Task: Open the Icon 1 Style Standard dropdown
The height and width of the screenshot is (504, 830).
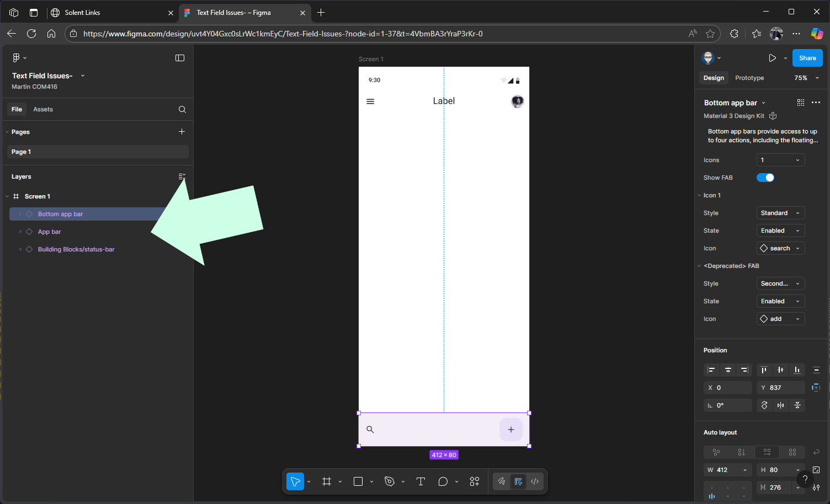Action: coord(780,213)
